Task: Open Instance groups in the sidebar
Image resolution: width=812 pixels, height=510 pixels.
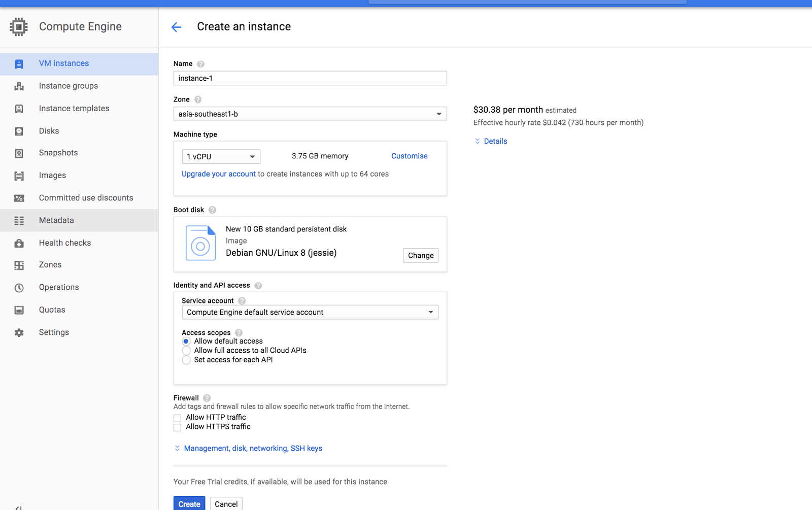Action: click(79, 86)
